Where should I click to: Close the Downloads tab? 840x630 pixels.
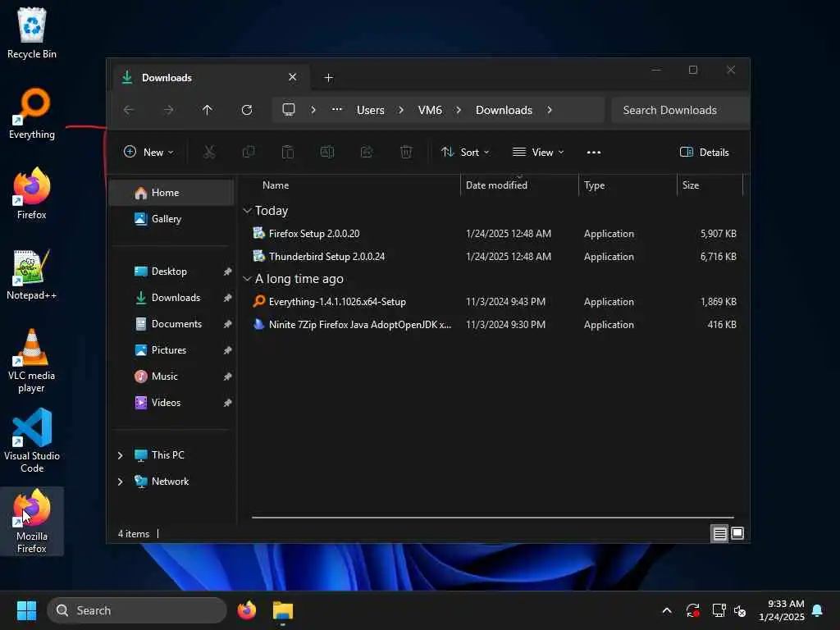click(293, 77)
